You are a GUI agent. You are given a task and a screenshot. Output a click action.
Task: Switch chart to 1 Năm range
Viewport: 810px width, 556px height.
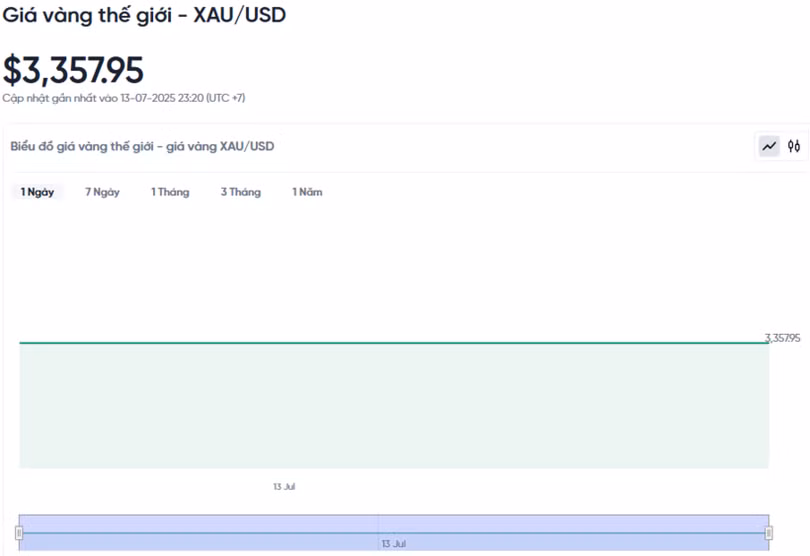click(x=307, y=192)
